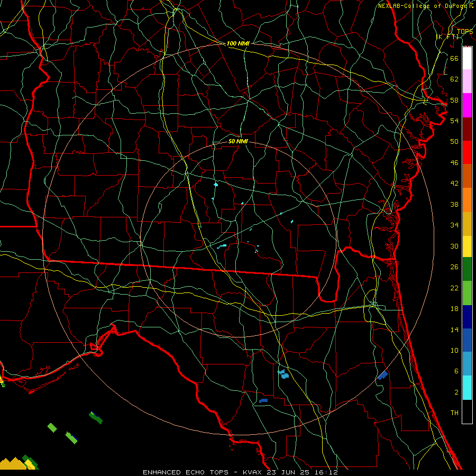Click legend value 66
The height and width of the screenshot is (476, 476).
click(454, 58)
